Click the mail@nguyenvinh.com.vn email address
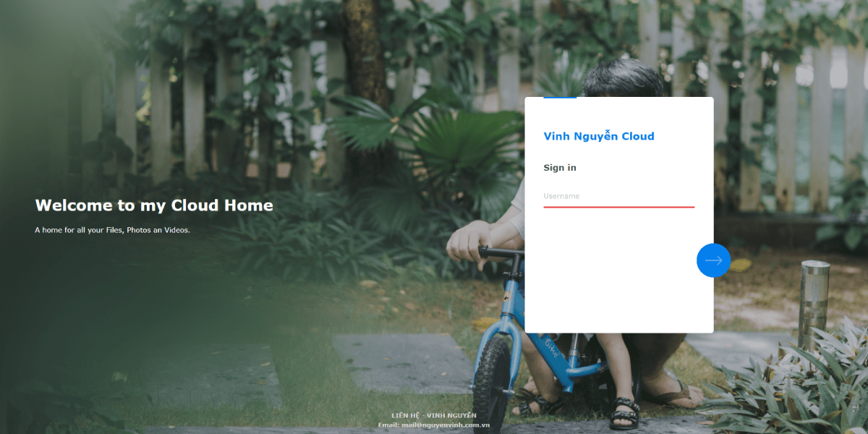868x434 pixels. (x=446, y=425)
